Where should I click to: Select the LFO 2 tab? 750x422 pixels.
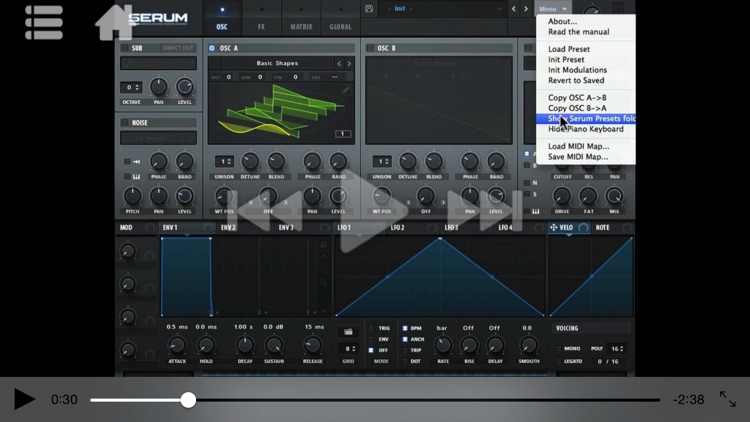pos(397,228)
